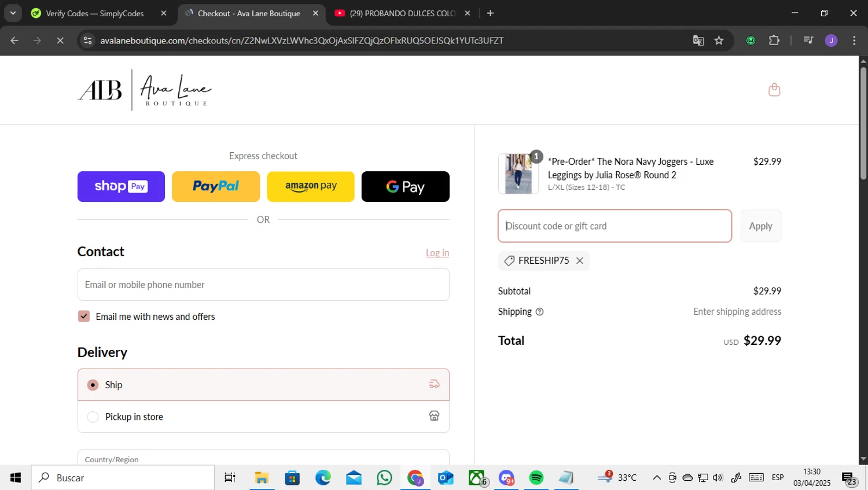Show hidden system tray icons
This screenshot has height=490, width=868.
pyautogui.click(x=657, y=478)
